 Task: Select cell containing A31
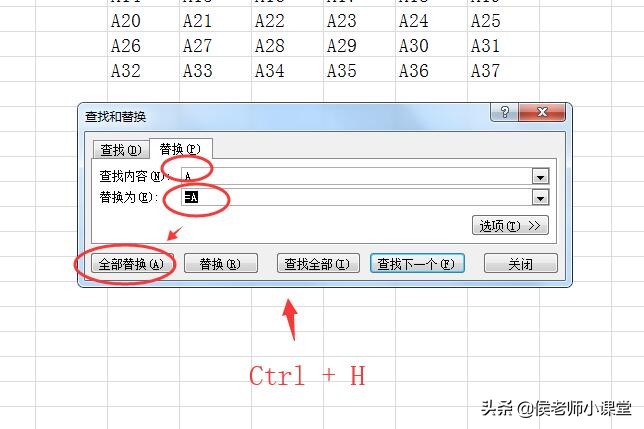coord(503,45)
